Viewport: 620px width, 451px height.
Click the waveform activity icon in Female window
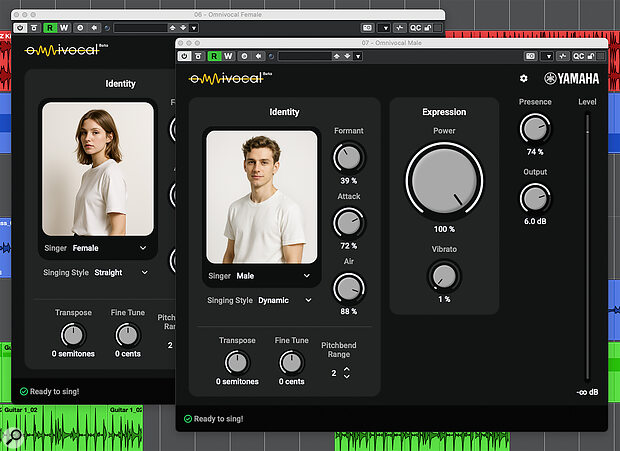400,28
